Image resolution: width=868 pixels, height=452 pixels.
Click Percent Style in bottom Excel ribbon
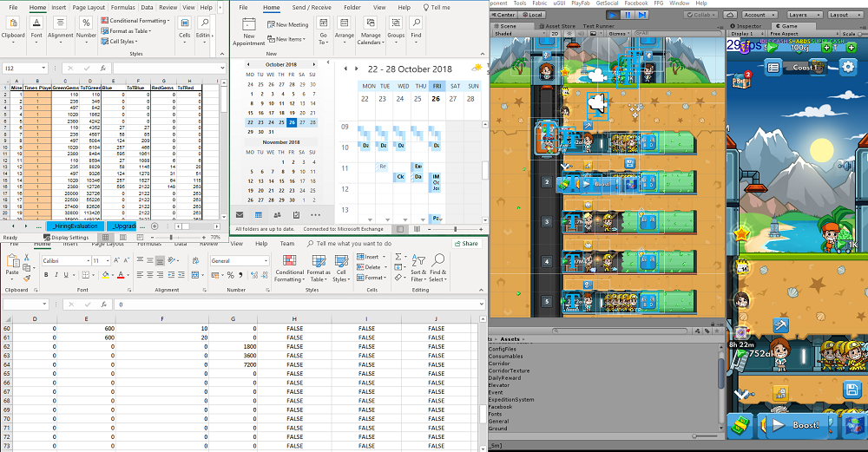point(231,275)
